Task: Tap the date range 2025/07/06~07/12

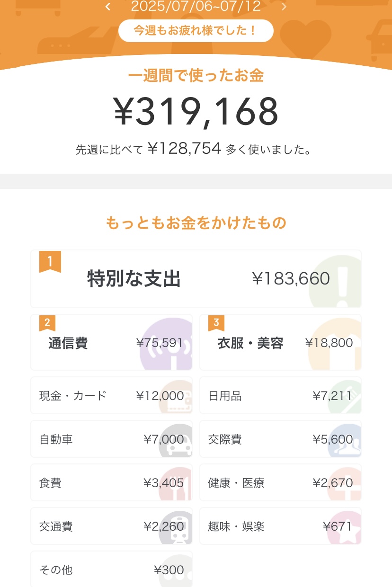Action: (x=196, y=6)
